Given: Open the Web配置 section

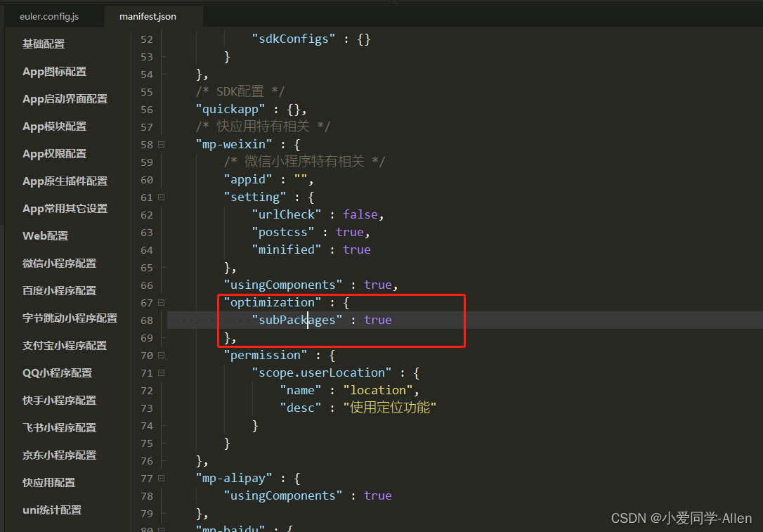Looking at the screenshot, I should [x=45, y=235].
